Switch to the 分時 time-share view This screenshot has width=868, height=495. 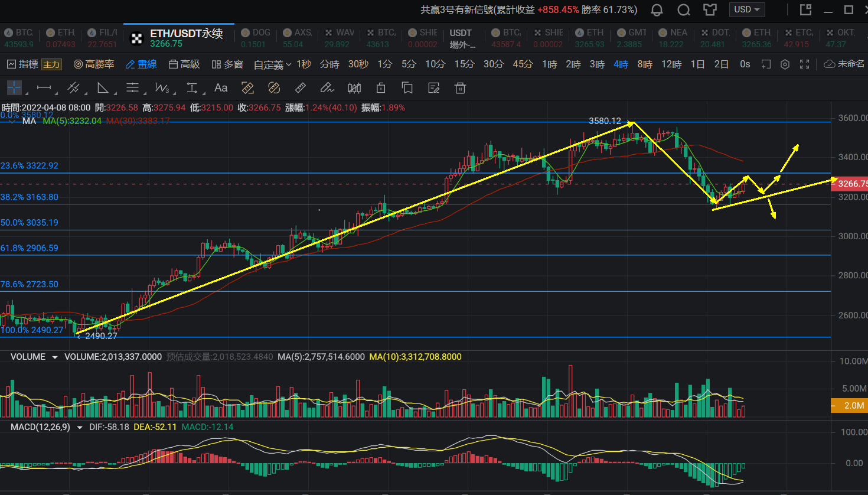point(329,64)
